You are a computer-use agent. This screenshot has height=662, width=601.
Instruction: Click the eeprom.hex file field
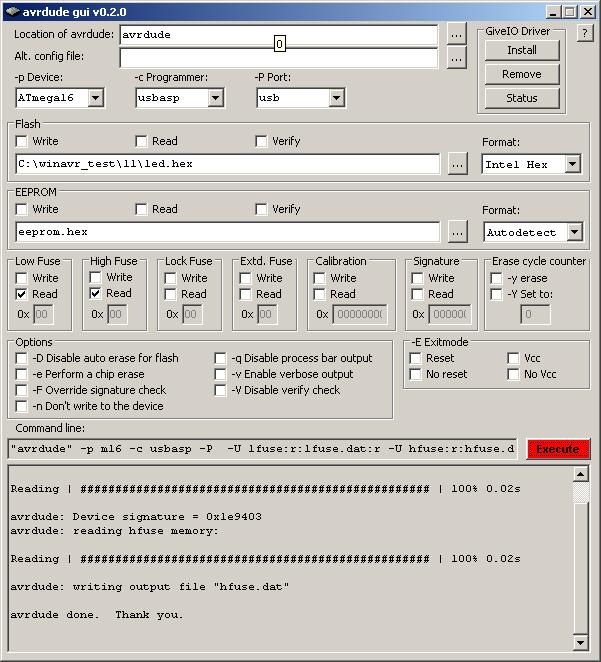(227, 232)
